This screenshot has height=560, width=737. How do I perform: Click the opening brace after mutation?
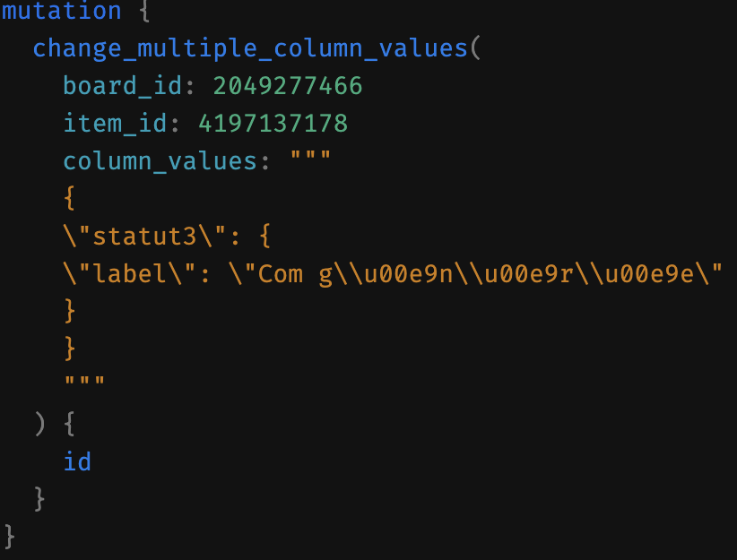coord(144,11)
